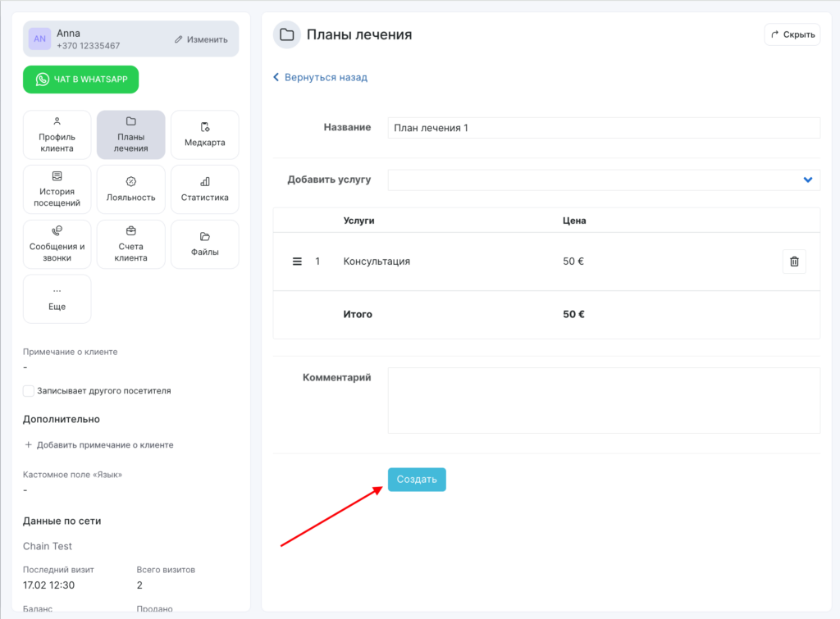
Task: Open Счета клиента section
Action: [130, 244]
